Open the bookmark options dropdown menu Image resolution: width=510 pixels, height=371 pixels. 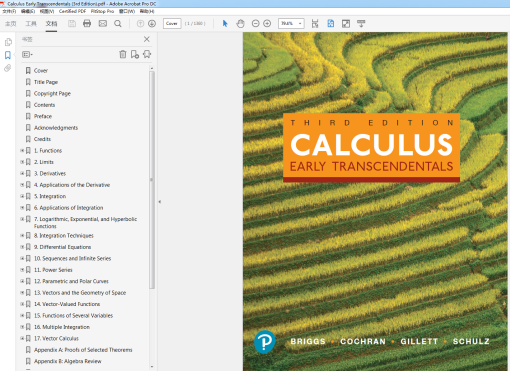point(27,54)
